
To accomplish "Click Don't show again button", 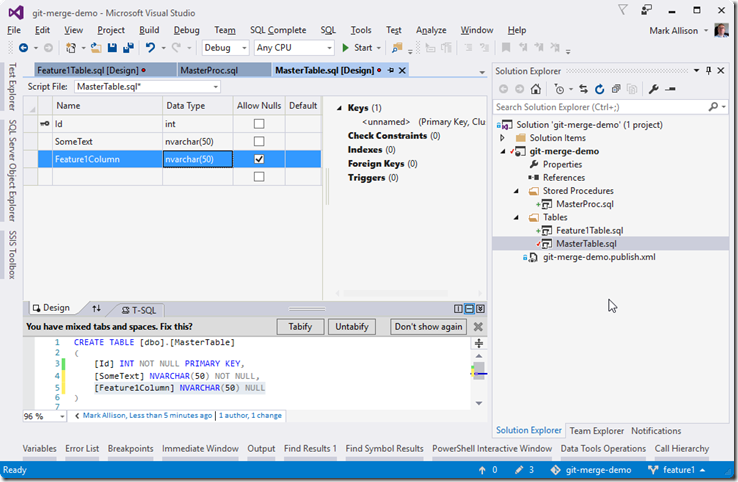I will point(428,327).
